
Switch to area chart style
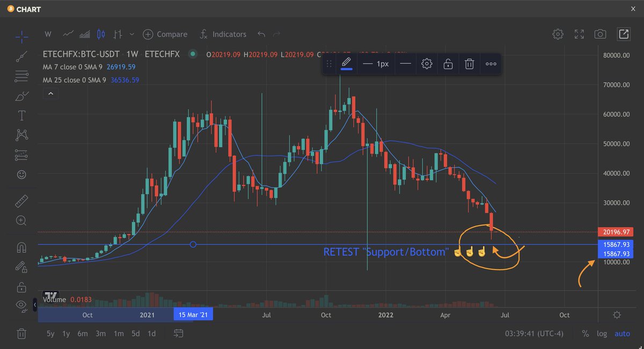click(x=85, y=34)
